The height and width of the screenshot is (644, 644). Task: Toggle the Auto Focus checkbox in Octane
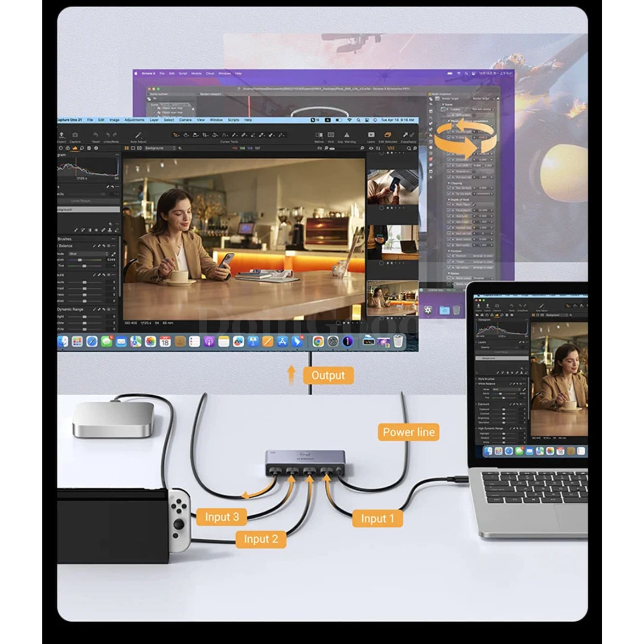pos(475,205)
